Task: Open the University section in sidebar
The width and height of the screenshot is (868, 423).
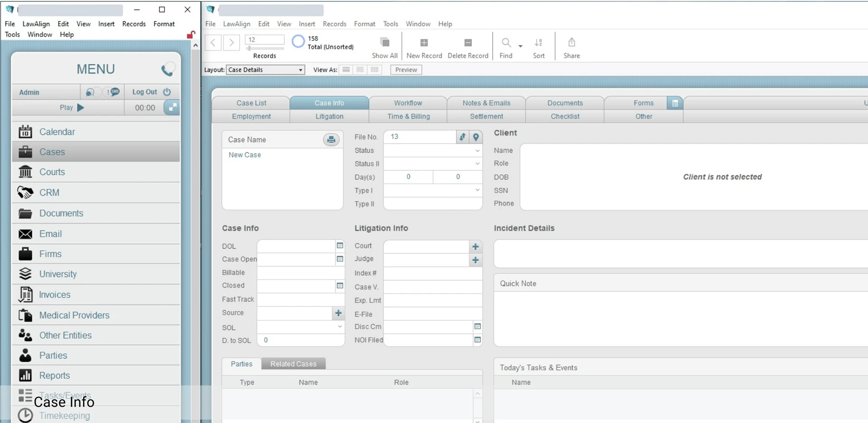Action: (96, 274)
